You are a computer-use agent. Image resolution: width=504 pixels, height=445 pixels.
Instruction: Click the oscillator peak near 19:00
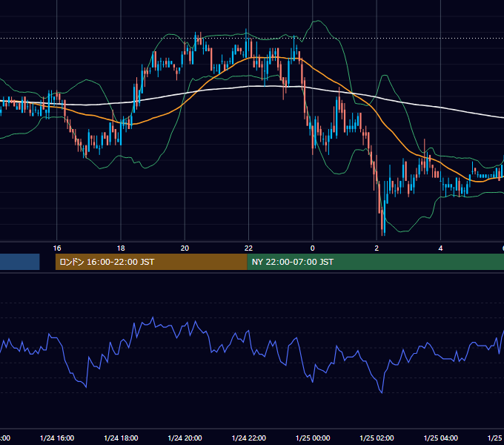point(153,317)
